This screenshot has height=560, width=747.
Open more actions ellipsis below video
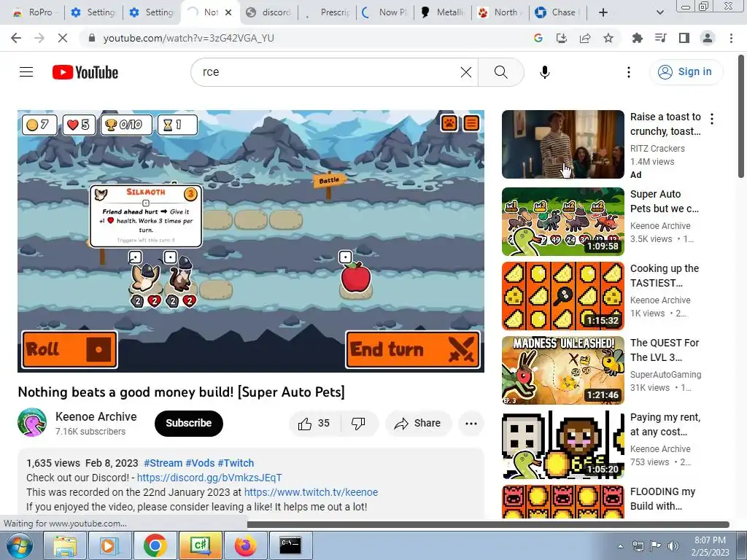coord(471,424)
